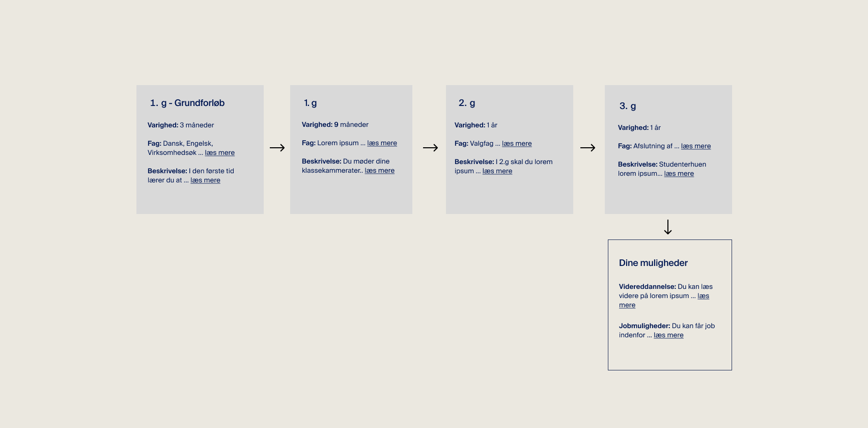Open 'læs mere' next to Afslutning af
The image size is (868, 428).
(x=696, y=146)
